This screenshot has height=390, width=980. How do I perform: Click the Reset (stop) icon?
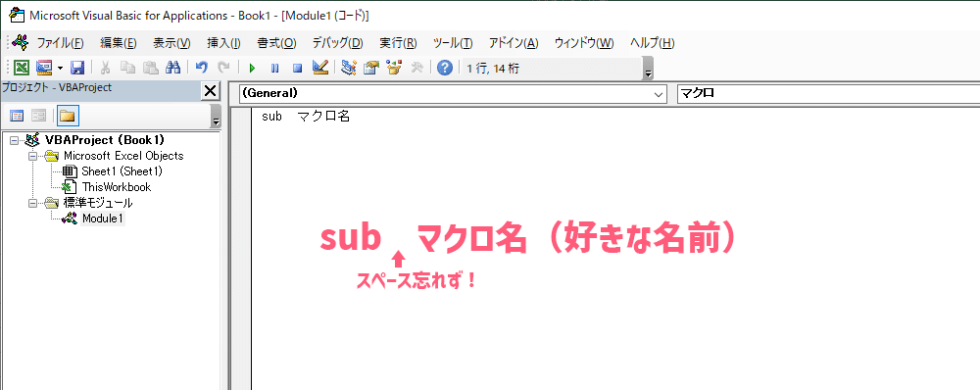(x=298, y=68)
